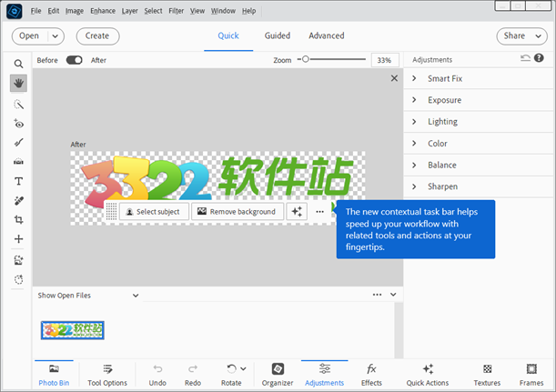Click the Remove background button

coord(237,212)
